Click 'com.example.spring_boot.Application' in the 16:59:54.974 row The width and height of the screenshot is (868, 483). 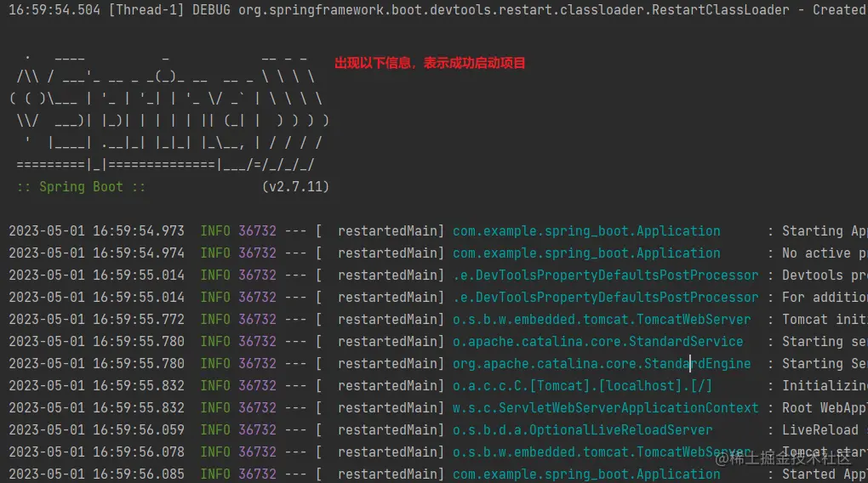[587, 253]
